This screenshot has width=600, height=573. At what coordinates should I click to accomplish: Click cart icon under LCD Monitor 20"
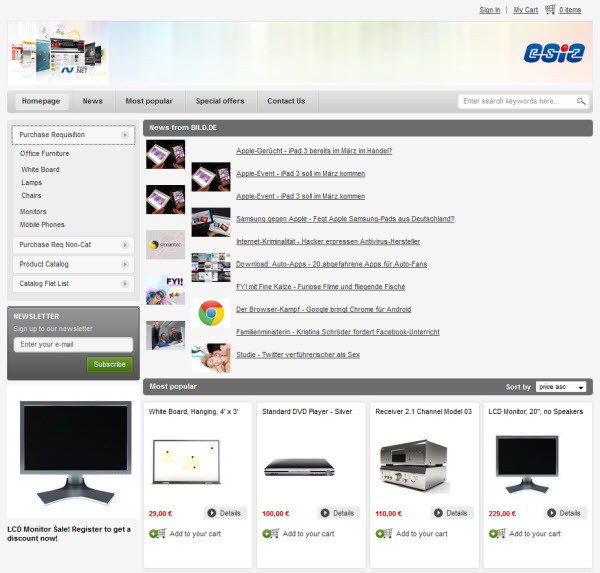tap(497, 533)
